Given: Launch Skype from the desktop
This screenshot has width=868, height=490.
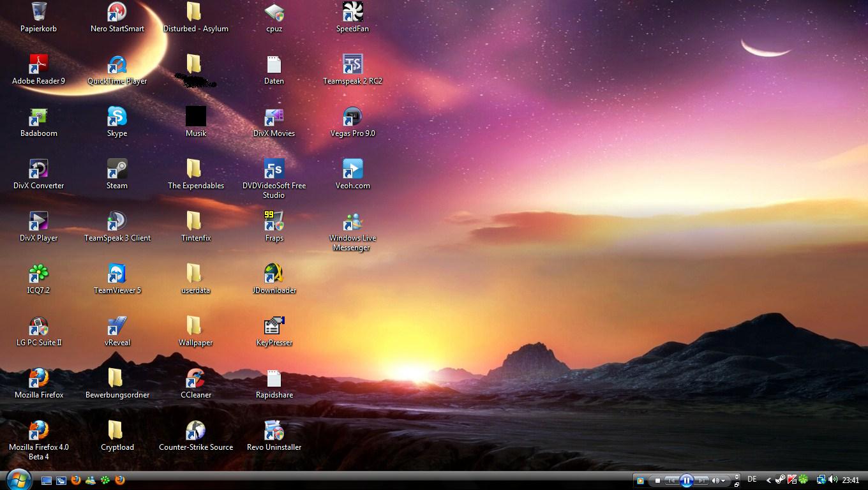Looking at the screenshot, I should pyautogui.click(x=117, y=118).
